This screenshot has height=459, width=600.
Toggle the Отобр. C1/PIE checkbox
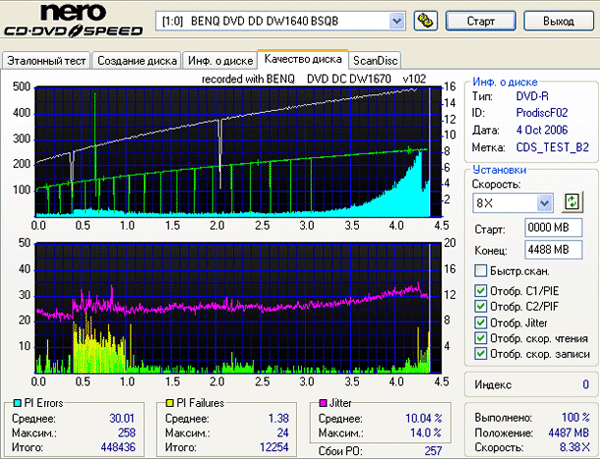(482, 291)
